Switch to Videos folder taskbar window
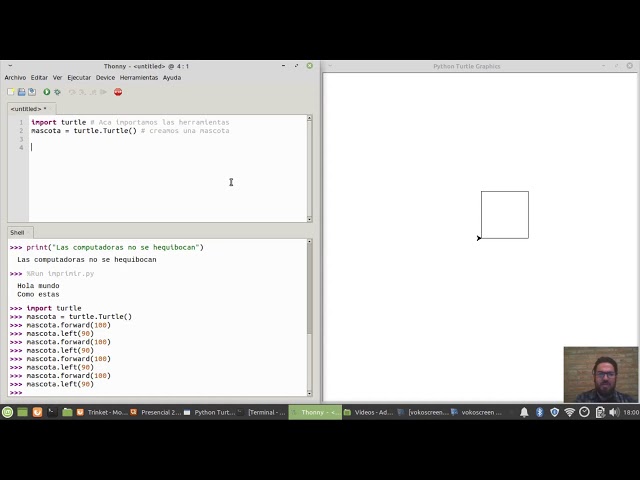 pos(369,412)
